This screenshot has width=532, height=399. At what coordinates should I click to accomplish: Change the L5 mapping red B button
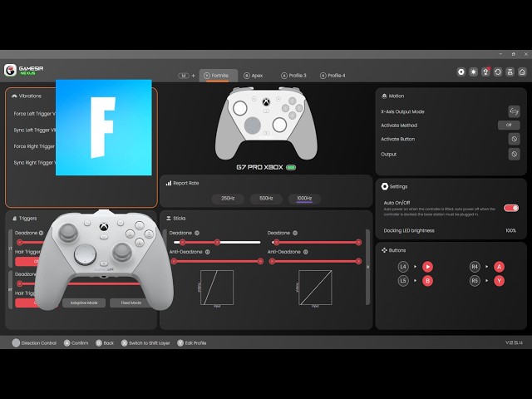coord(428,281)
